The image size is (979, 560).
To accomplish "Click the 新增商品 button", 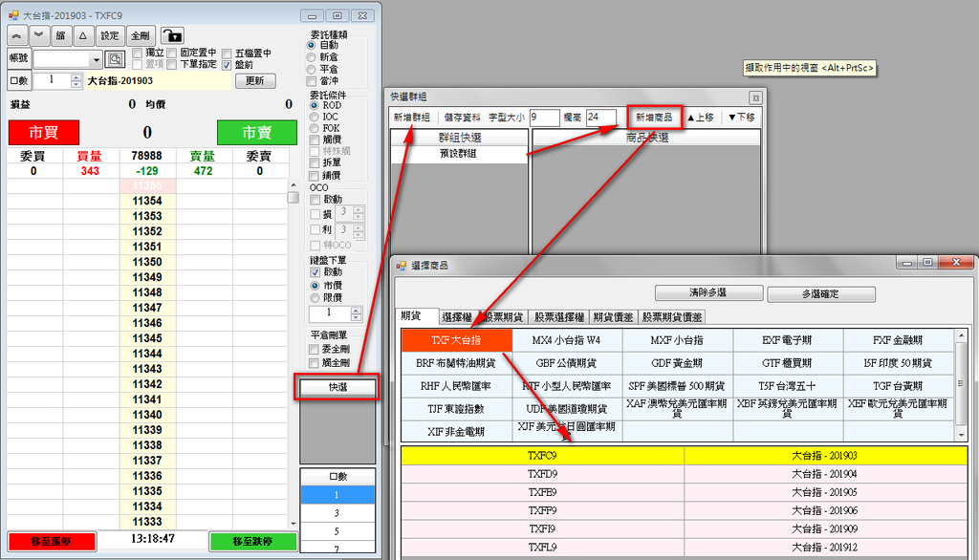I will tap(654, 117).
